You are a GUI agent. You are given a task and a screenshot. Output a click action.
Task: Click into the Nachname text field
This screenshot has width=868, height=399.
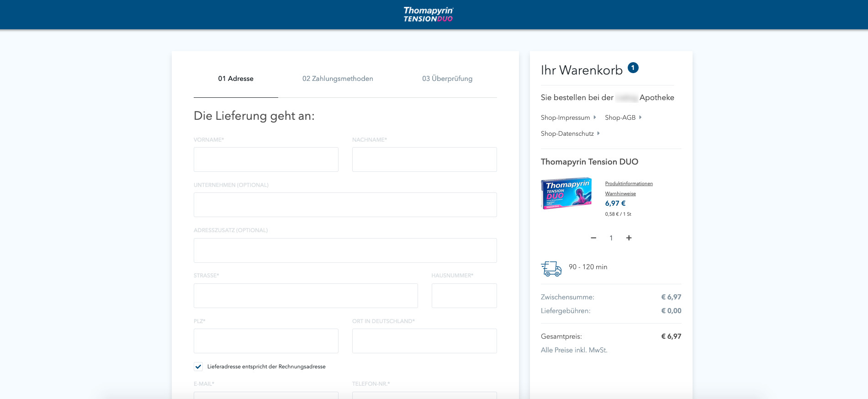click(x=424, y=160)
